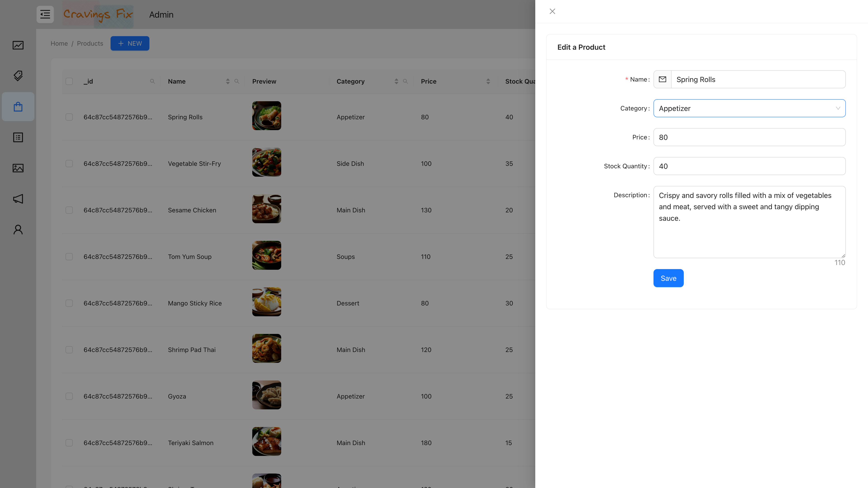Sort table by Category column arrows
The width and height of the screenshot is (868, 488).
396,81
